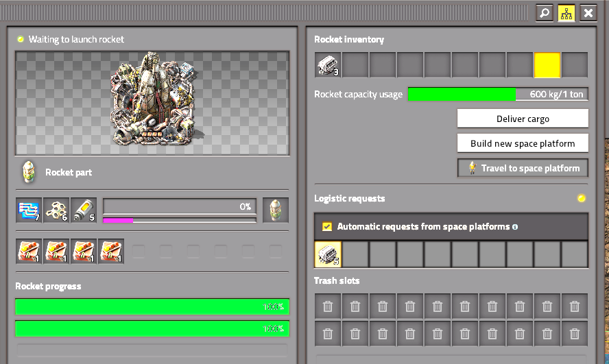Select the yellow highlighted inventory slot

[547, 65]
